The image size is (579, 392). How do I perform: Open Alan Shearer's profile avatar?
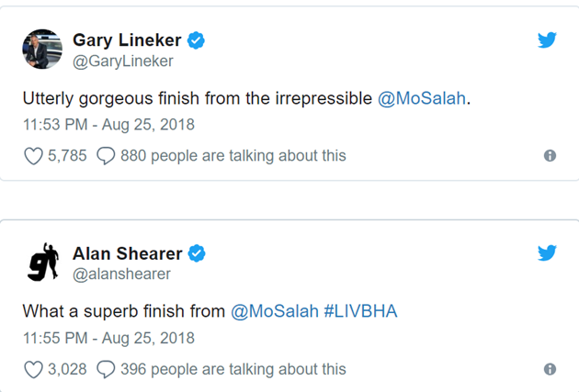point(41,263)
